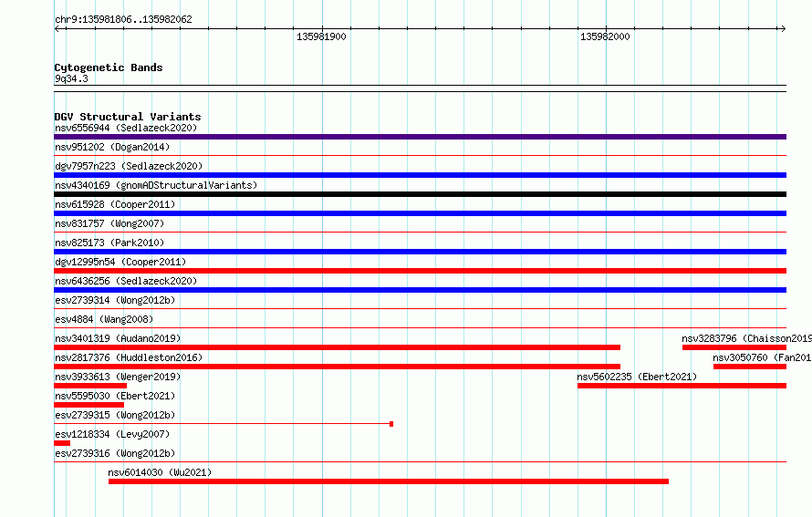Click the 135982000 ruler position label
Viewport: 812px width, 517px height.
coord(605,36)
